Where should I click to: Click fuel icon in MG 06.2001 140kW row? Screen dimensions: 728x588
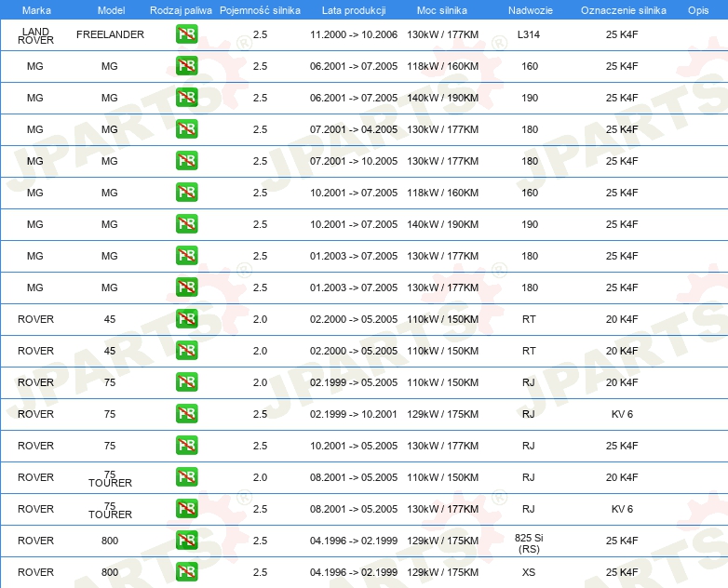point(186,98)
